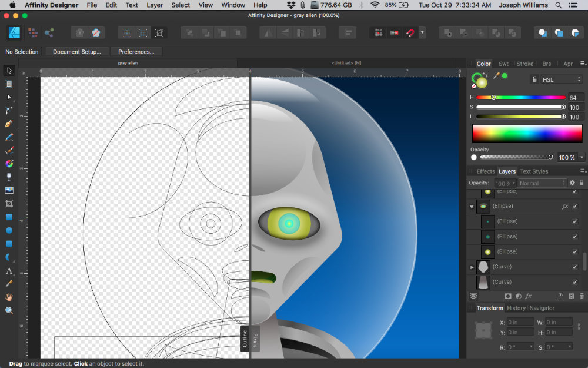Select the Ellipse tool
The height and width of the screenshot is (368, 588).
pos(9,230)
